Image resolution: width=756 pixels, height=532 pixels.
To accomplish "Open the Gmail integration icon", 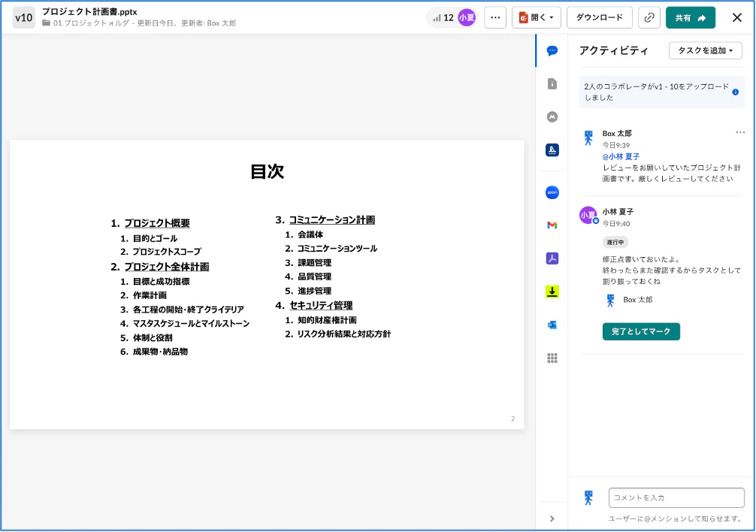I will (x=552, y=225).
